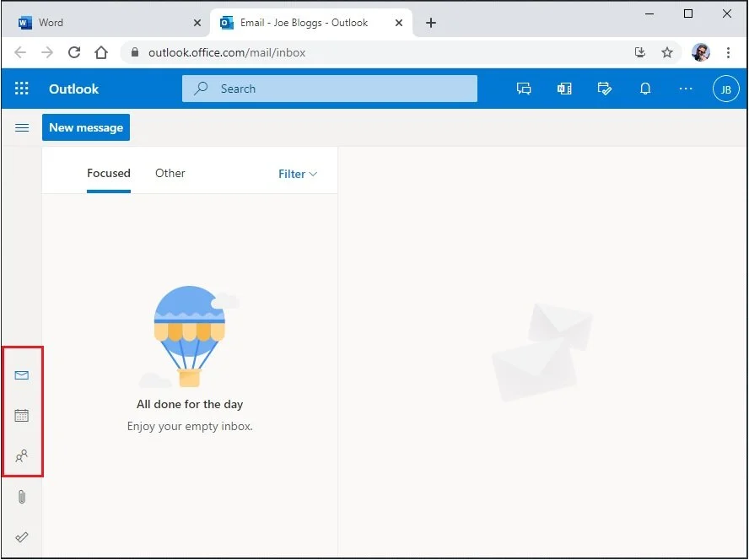This screenshot has width=749, height=560.
Task: Bookmark this page with the star
Action: click(x=667, y=52)
